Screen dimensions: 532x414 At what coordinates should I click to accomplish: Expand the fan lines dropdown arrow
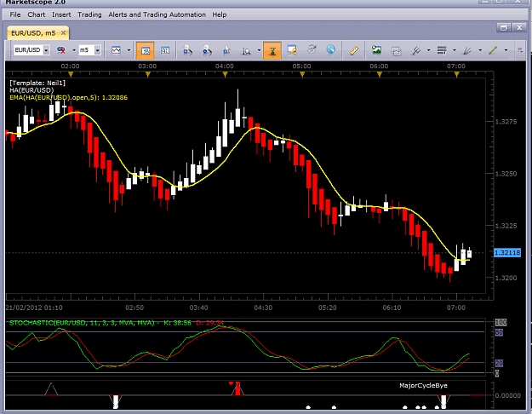[480, 50]
